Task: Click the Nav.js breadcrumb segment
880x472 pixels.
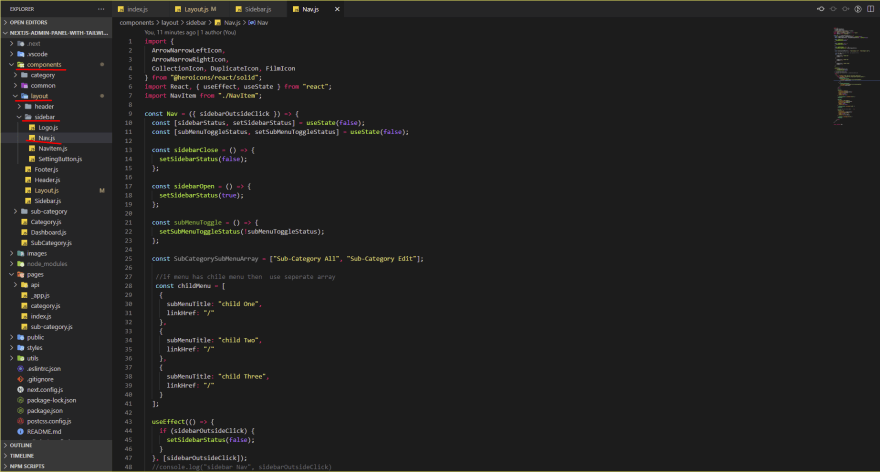Action: [228, 23]
